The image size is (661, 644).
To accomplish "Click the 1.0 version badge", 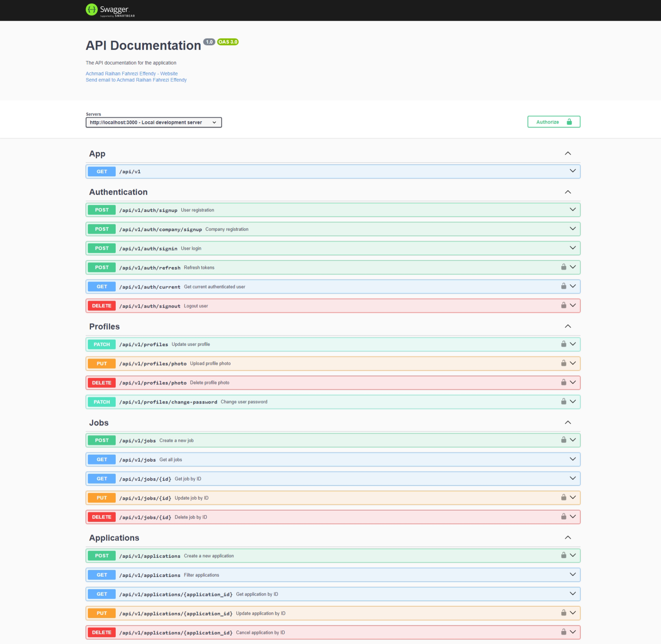I will tap(209, 42).
